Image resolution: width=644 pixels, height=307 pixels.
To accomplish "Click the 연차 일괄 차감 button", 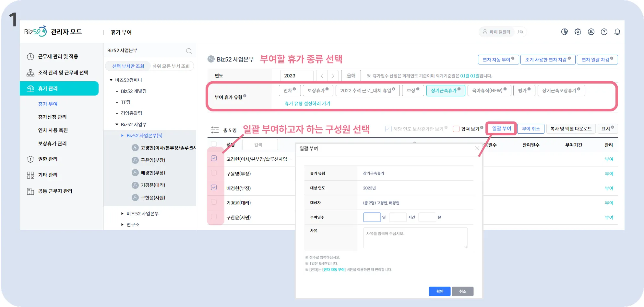I will click(x=597, y=60).
